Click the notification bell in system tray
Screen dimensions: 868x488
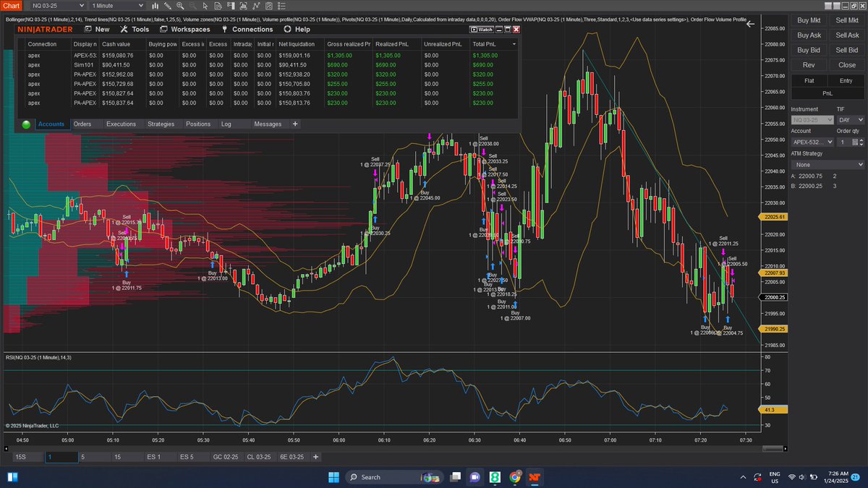(856, 477)
